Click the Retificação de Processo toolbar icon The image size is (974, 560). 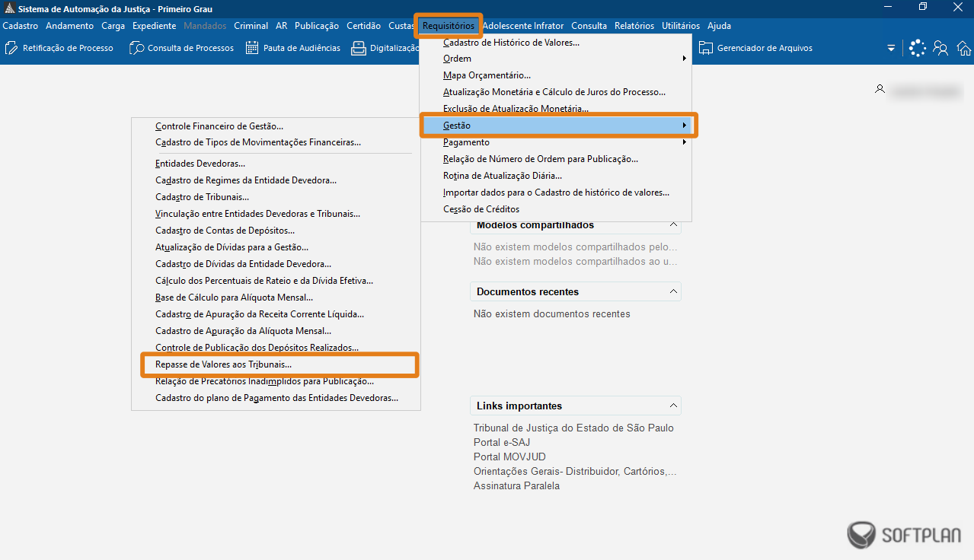click(x=11, y=48)
